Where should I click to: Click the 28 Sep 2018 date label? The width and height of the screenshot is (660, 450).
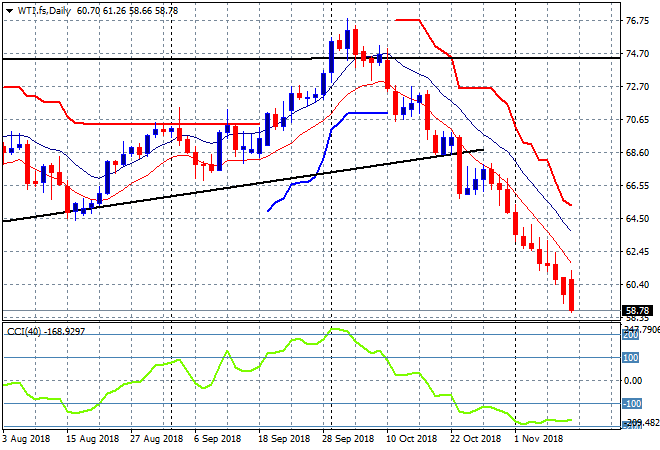click(x=348, y=439)
